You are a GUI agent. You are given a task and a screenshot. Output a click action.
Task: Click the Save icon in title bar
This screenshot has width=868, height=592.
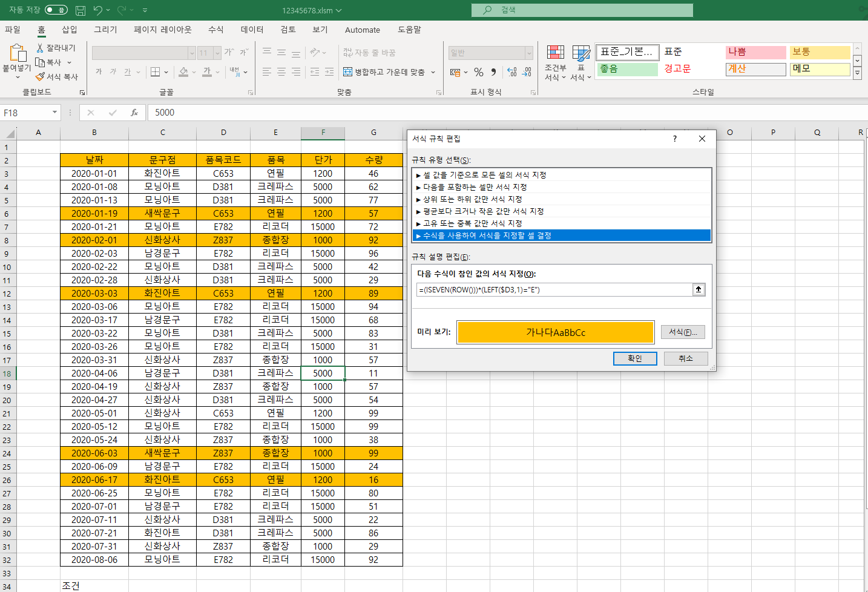[81, 10]
